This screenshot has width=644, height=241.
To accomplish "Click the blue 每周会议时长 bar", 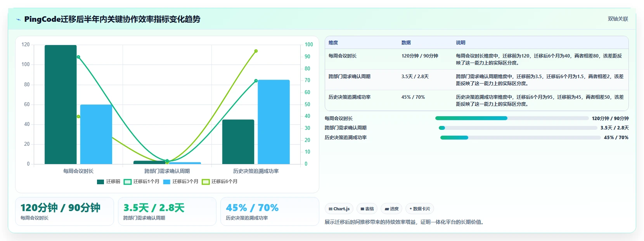I will click(x=96, y=134).
